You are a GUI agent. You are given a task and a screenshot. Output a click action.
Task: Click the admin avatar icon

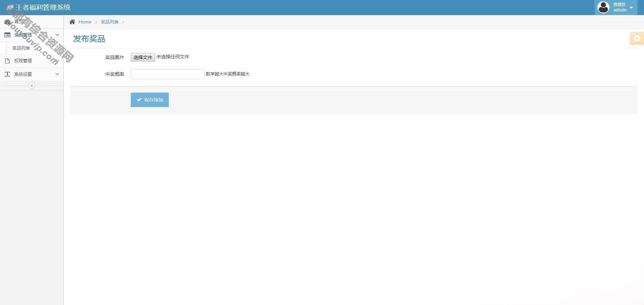tap(603, 7)
